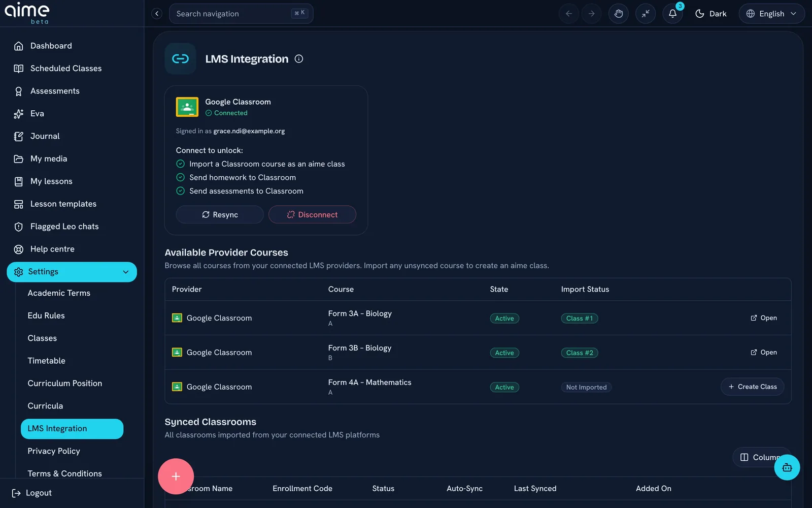Click Form 4A - Mathematics course name
Viewport: 812px width, 508px height.
click(369, 383)
